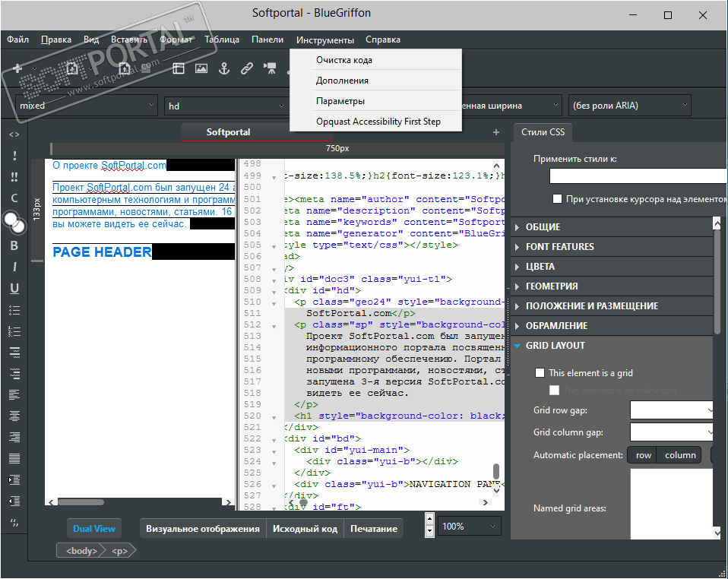728x579 pixels.
Task: Apply underline with the U icon
Action: [14, 288]
